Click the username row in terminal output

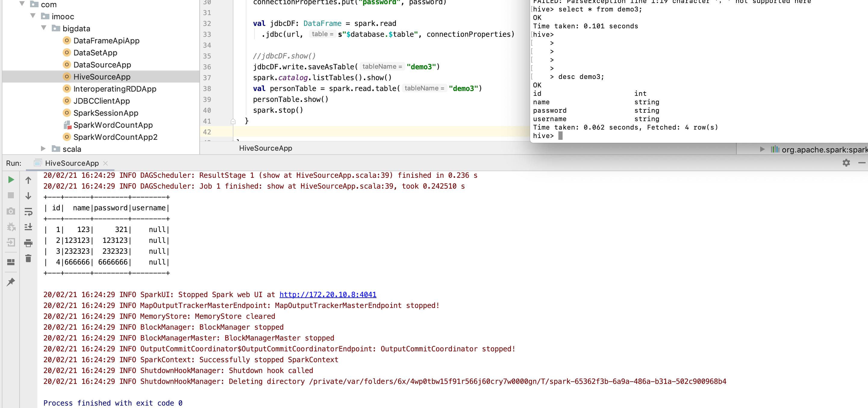[596, 119]
